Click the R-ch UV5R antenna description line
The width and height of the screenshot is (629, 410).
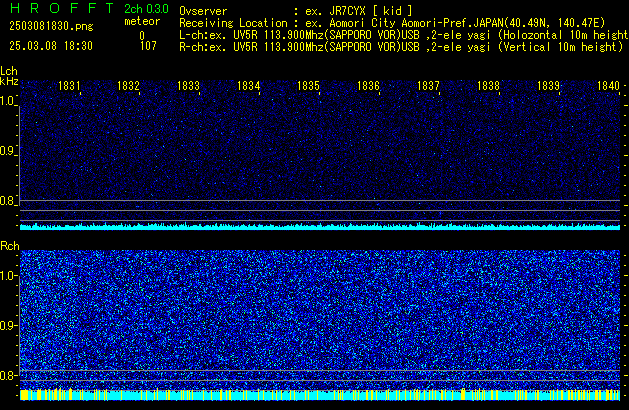point(401,47)
